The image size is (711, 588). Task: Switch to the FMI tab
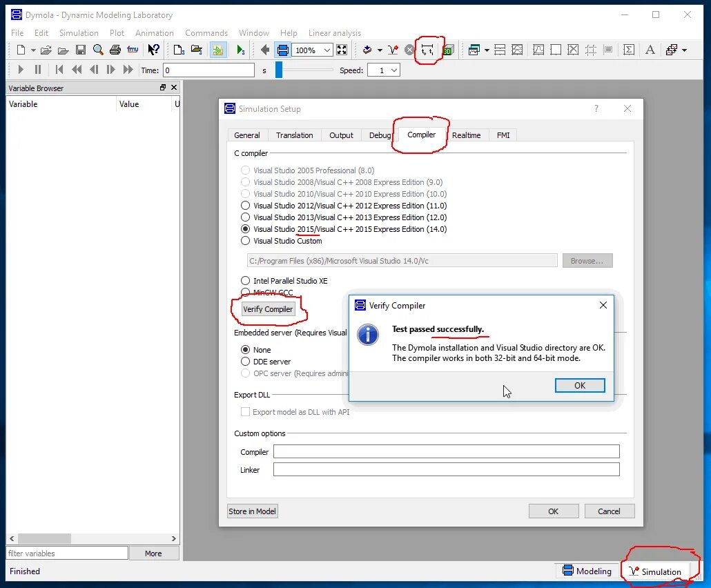[x=503, y=135]
